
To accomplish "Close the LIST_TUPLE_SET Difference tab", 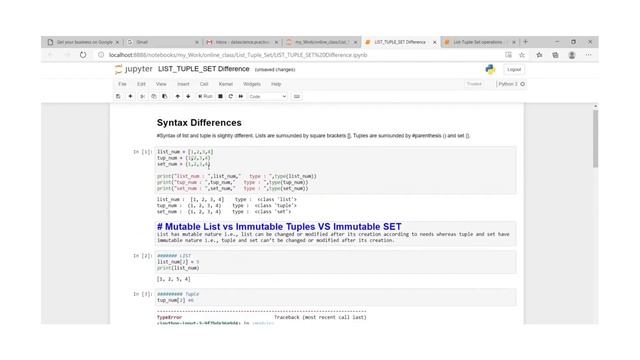I will click(x=434, y=42).
